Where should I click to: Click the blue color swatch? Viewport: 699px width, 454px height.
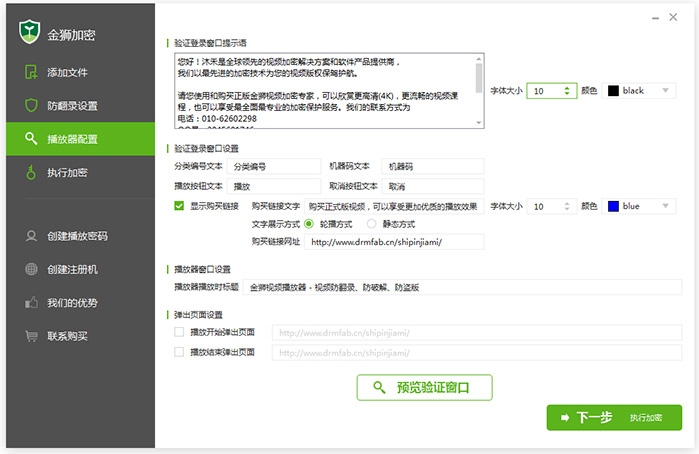pyautogui.click(x=613, y=206)
